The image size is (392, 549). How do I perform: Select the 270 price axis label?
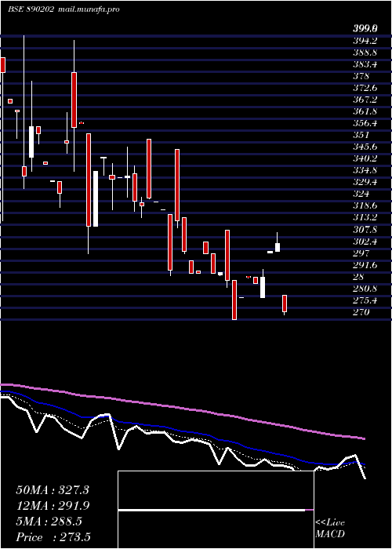point(361,312)
